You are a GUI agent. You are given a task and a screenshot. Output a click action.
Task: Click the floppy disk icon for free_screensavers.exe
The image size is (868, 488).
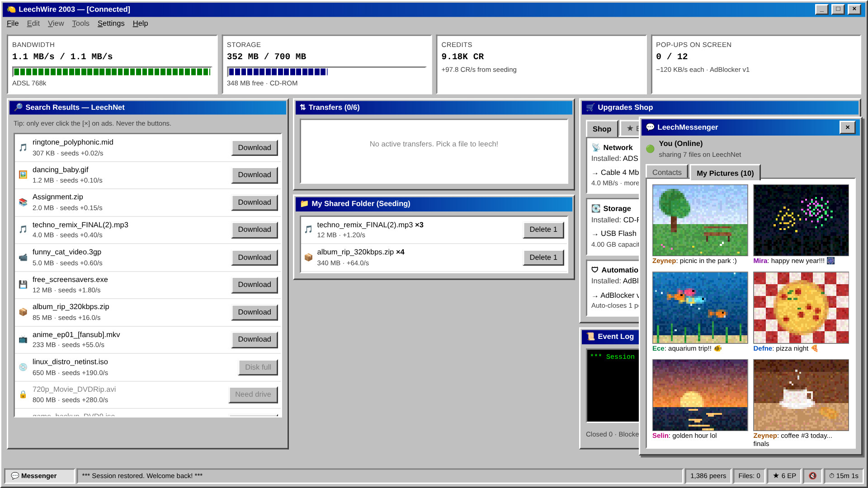[23, 285]
